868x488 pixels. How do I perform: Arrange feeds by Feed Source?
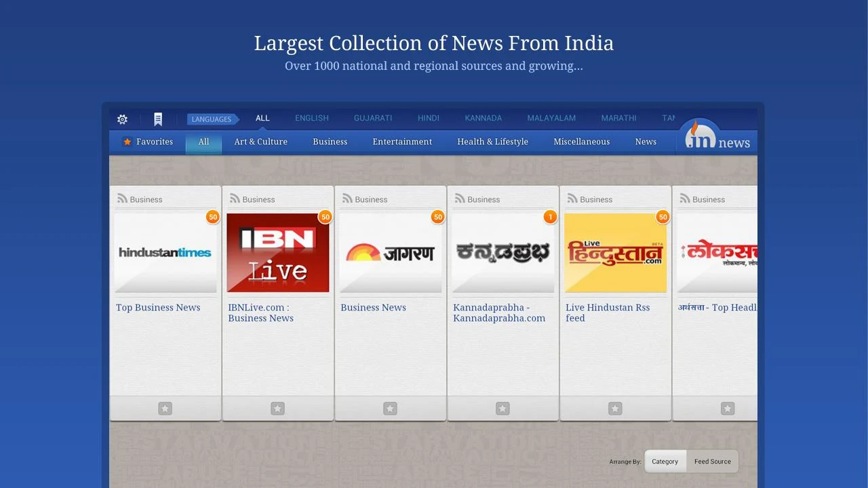coord(712,462)
